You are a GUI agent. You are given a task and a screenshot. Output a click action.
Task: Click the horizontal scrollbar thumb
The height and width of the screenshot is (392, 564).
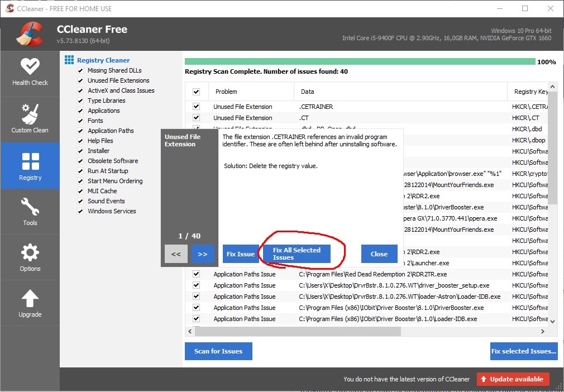[298, 331]
